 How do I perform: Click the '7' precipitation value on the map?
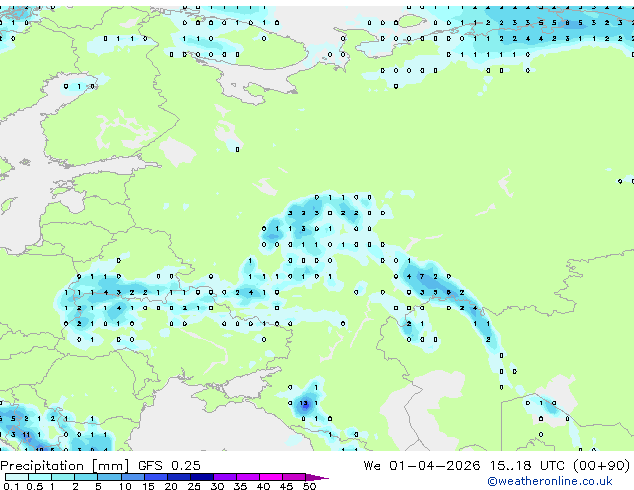coord(422,277)
